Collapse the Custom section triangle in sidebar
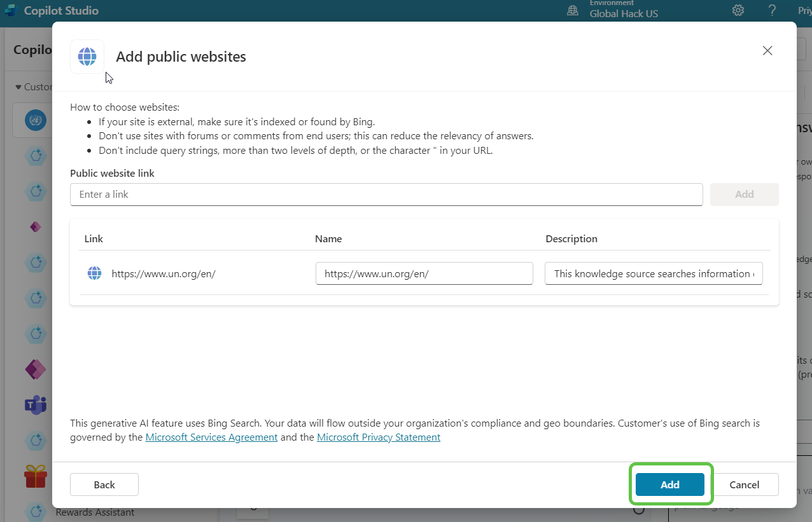The height and width of the screenshot is (522, 812). click(x=18, y=87)
